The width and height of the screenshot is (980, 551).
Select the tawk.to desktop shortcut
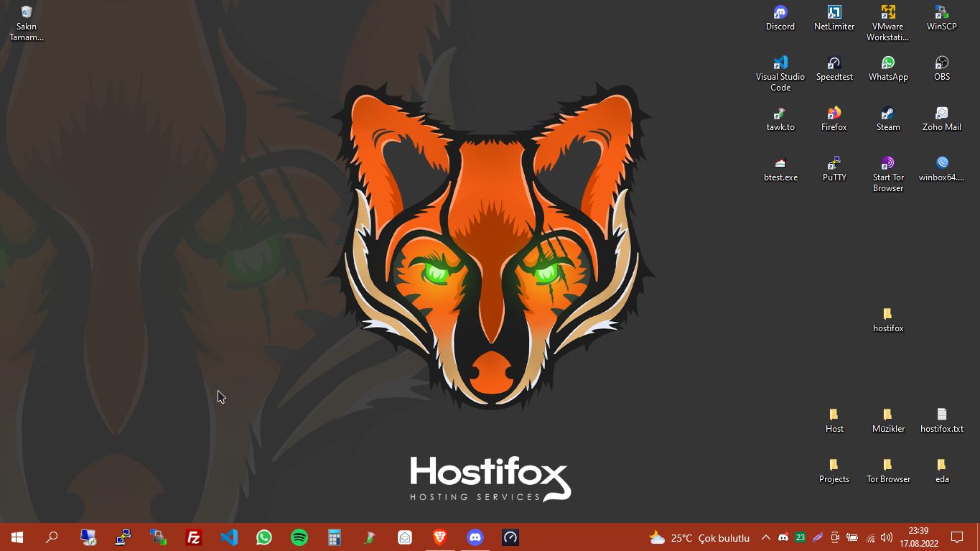click(x=780, y=119)
